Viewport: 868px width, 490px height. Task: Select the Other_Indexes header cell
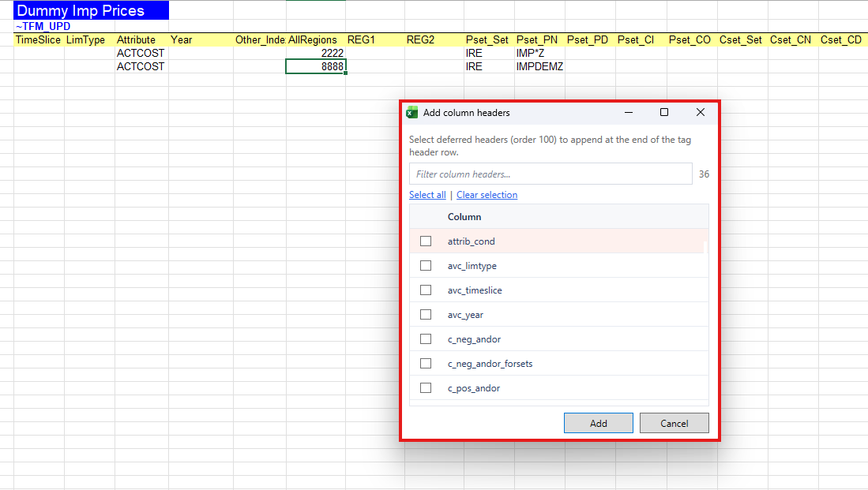point(260,39)
